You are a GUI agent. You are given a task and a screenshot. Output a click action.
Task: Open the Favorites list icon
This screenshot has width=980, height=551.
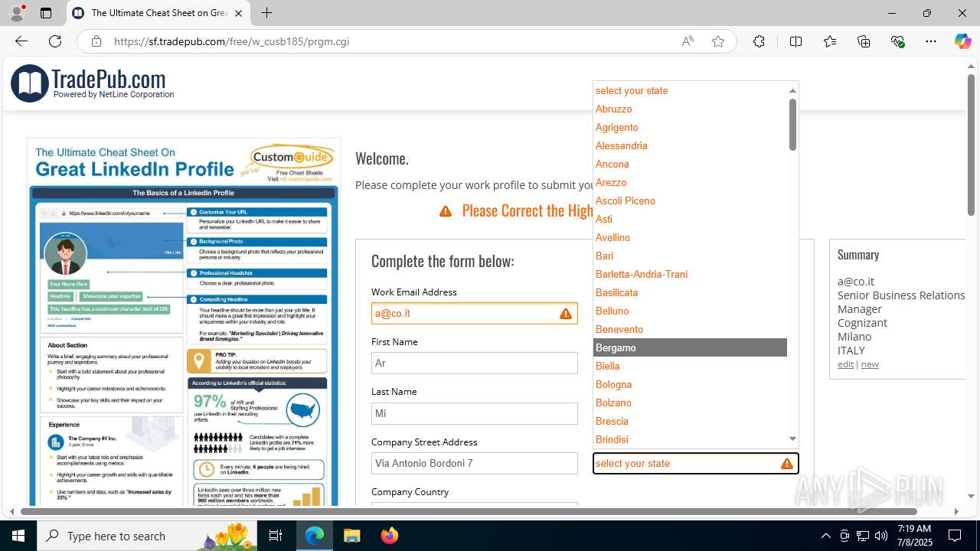point(830,41)
